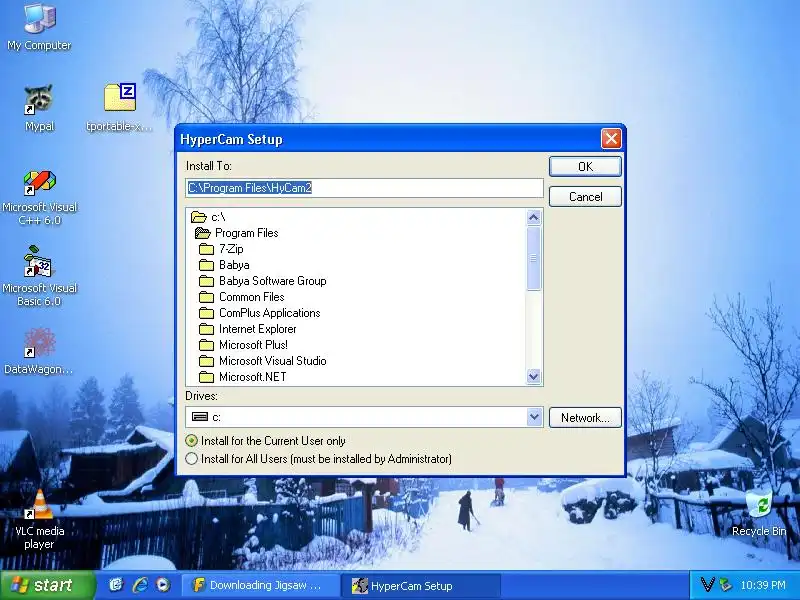This screenshot has height=600, width=800.
Task: Click the c: drive combo box
Action: click(364, 417)
